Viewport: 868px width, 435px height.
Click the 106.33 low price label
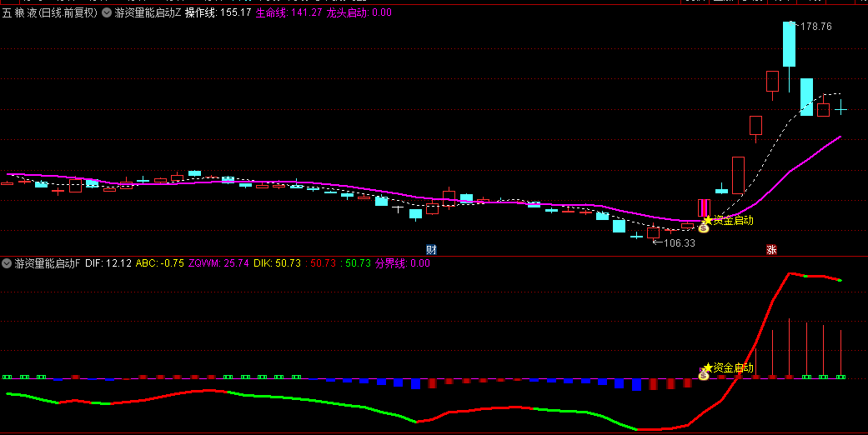tap(680, 243)
